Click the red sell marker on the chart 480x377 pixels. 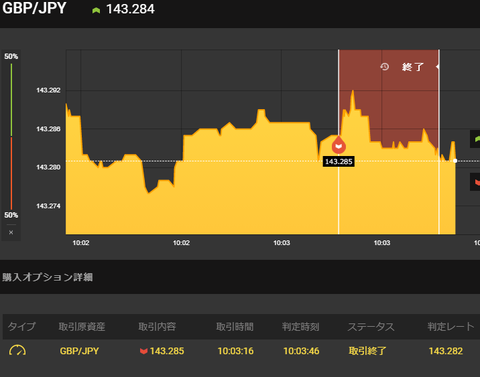pos(339,145)
